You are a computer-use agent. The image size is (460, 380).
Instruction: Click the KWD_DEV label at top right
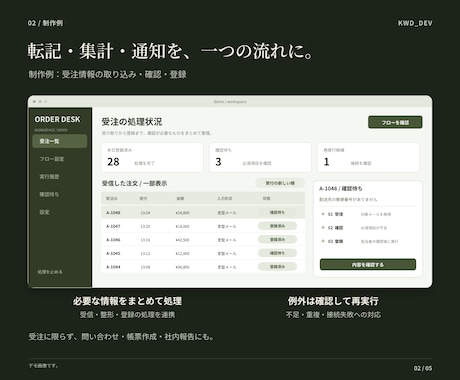pos(415,23)
